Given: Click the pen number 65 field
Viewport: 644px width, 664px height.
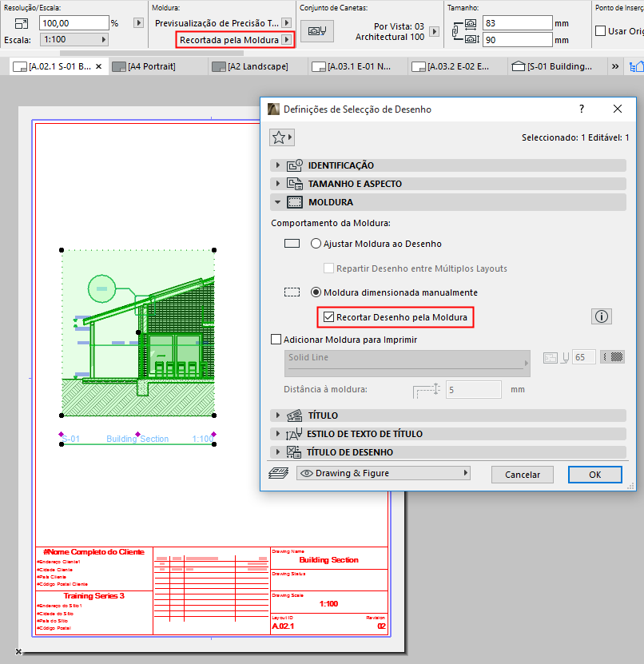Looking at the screenshot, I should click(584, 357).
